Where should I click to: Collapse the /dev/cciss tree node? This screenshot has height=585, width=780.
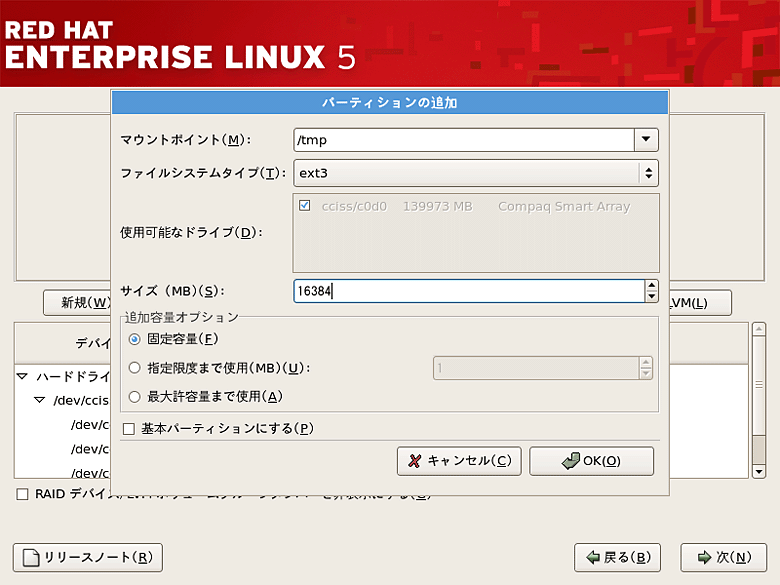tap(39, 400)
